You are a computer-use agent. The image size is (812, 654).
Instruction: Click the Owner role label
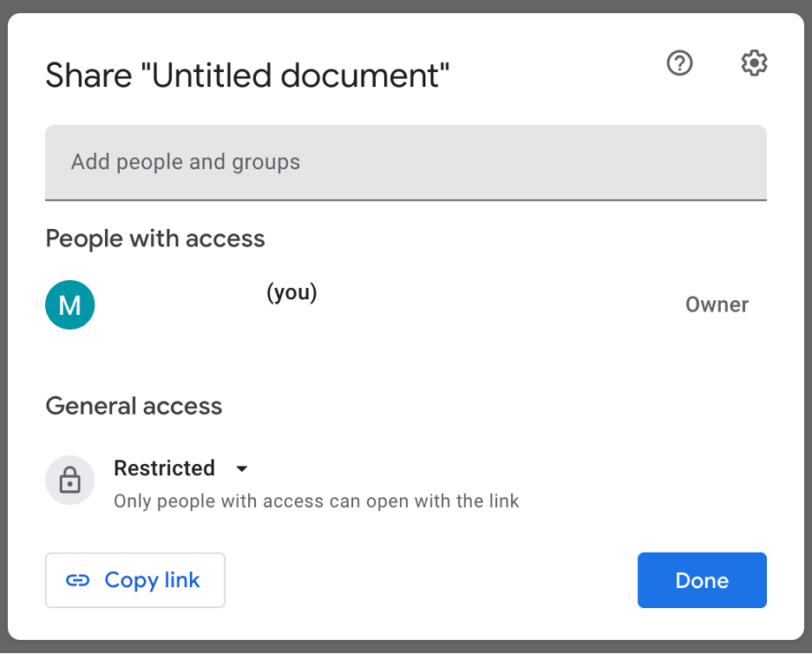click(717, 304)
